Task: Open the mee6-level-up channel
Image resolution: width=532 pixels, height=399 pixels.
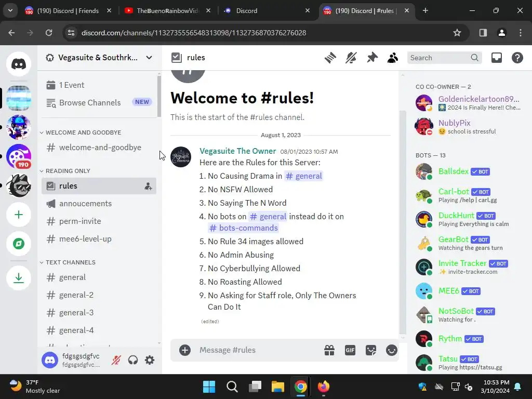Action: pos(99,239)
